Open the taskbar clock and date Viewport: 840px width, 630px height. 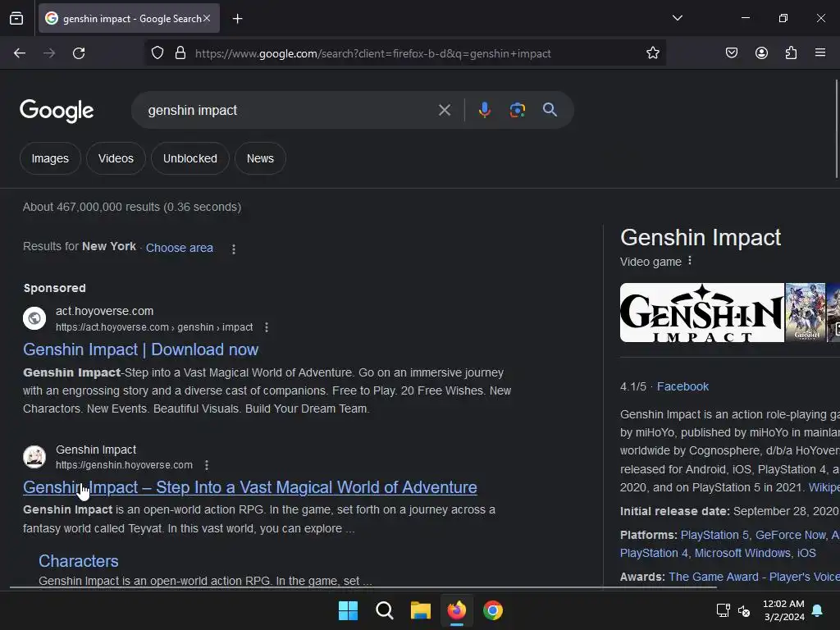click(x=783, y=610)
